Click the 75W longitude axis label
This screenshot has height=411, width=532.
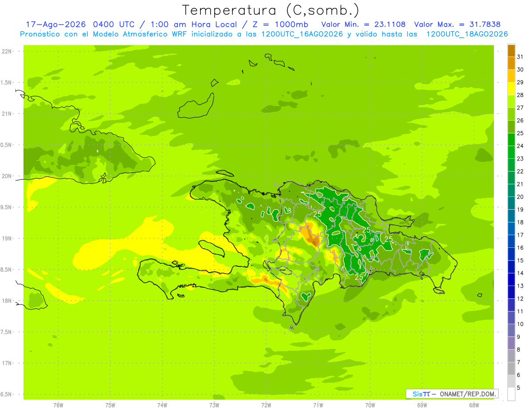point(110,405)
